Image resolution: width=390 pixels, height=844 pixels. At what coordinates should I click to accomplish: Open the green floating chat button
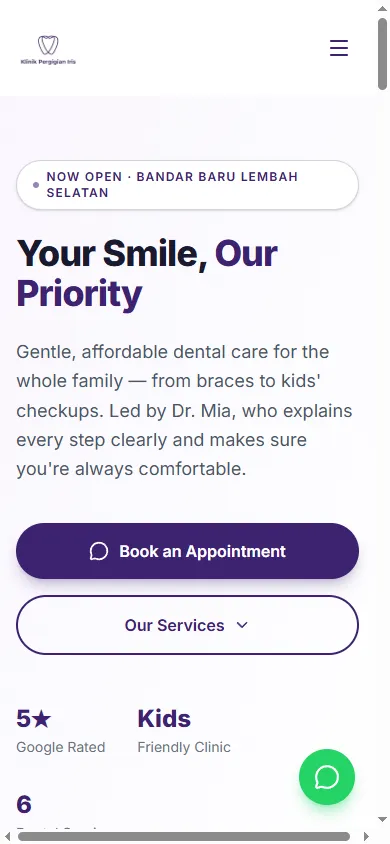327,777
